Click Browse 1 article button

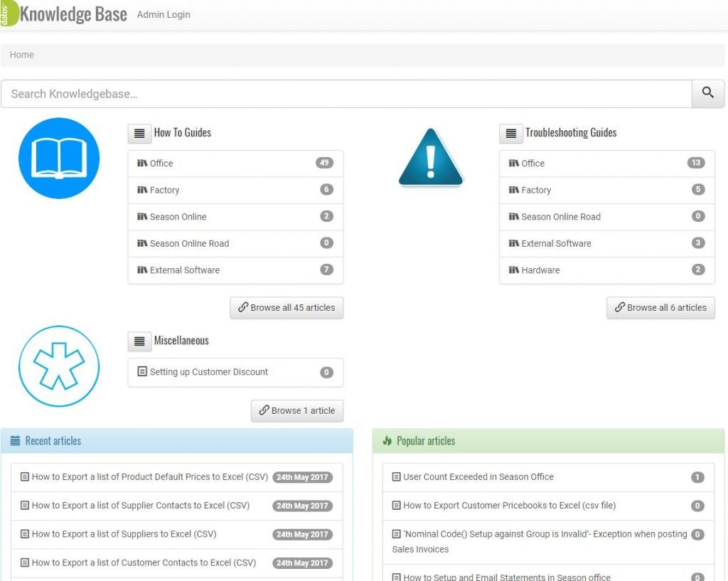297,410
